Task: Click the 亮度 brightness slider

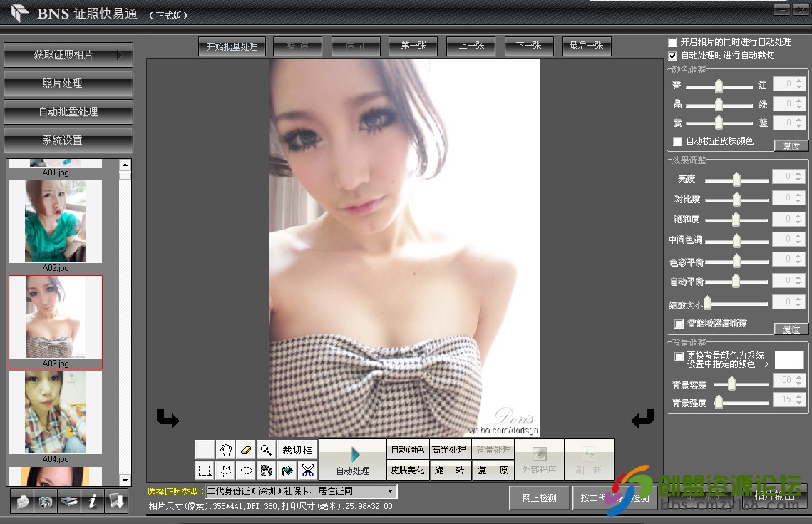Action: pos(736,179)
